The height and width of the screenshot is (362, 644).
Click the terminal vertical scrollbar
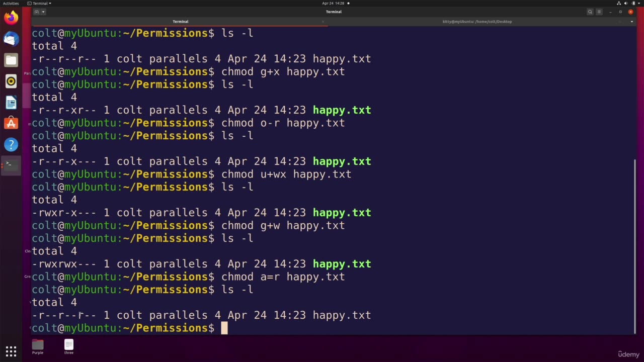coord(635,245)
